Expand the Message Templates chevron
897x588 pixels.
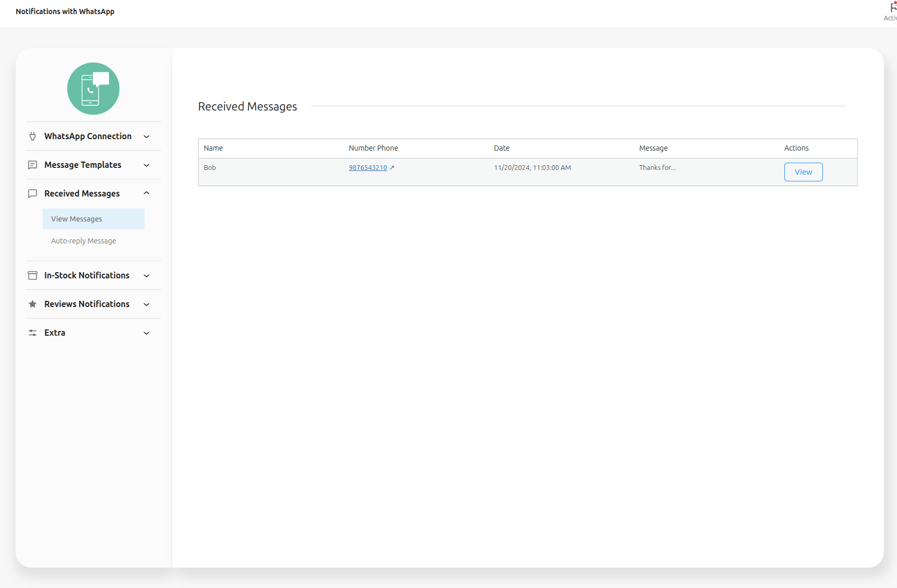(x=147, y=165)
